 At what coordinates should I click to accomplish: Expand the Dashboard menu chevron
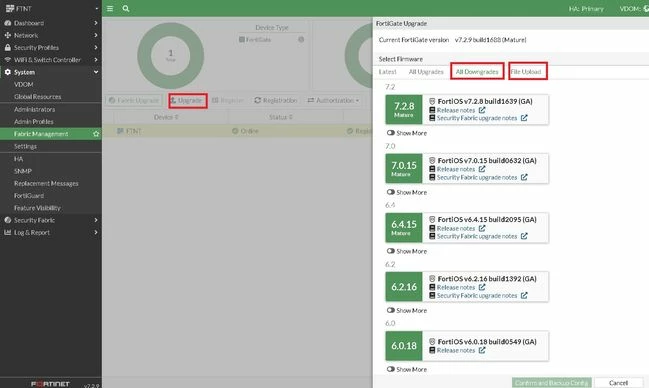pos(96,23)
